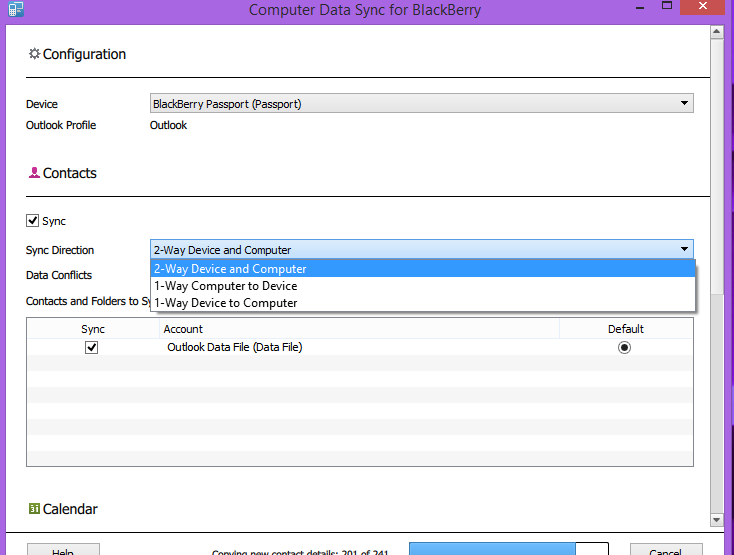
Task: Click the Configuration gear icon
Action: (x=34, y=54)
